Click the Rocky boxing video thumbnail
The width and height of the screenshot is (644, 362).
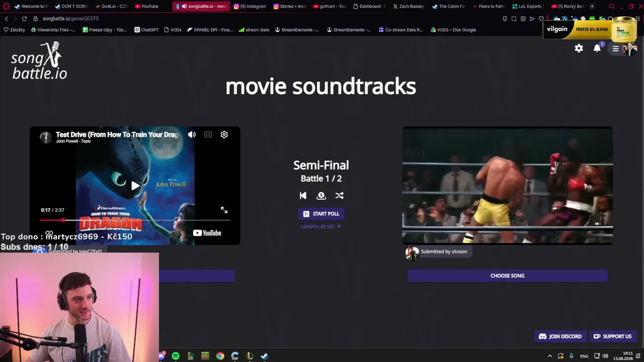[x=507, y=186]
